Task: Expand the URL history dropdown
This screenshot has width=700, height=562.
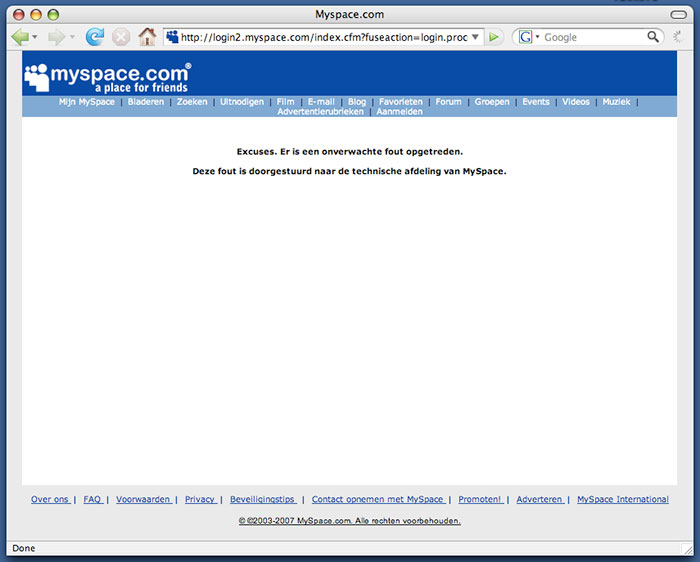Action: [x=475, y=37]
